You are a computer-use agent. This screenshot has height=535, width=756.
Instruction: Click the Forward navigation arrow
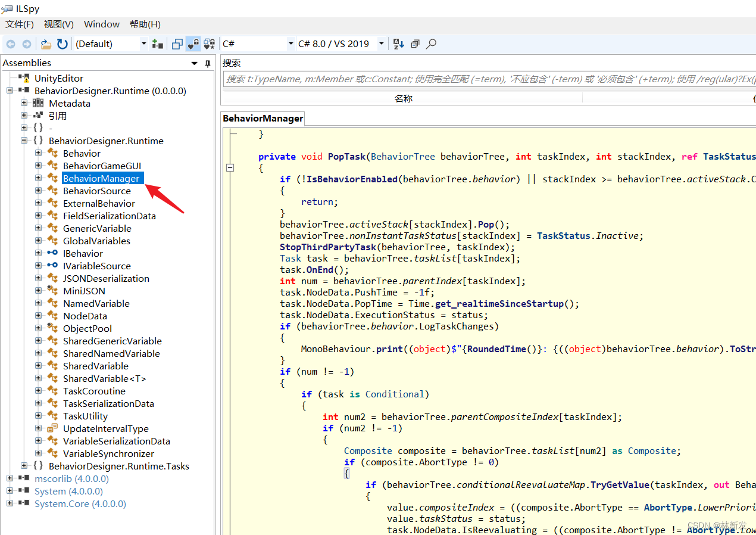[27, 44]
